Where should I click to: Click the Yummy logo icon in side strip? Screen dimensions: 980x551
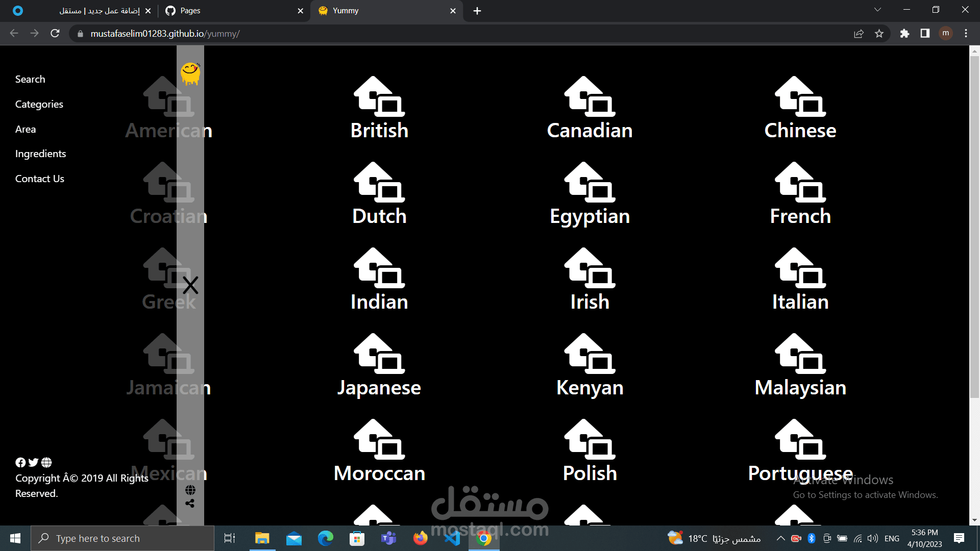190,74
